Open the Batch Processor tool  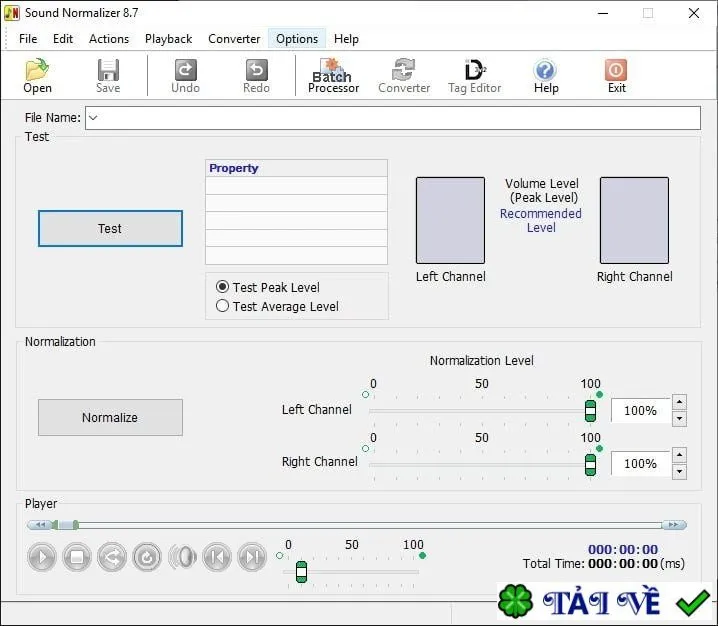(x=333, y=76)
